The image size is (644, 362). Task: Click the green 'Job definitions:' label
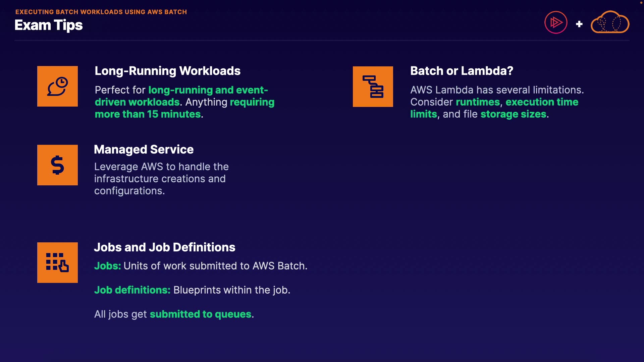point(132,290)
